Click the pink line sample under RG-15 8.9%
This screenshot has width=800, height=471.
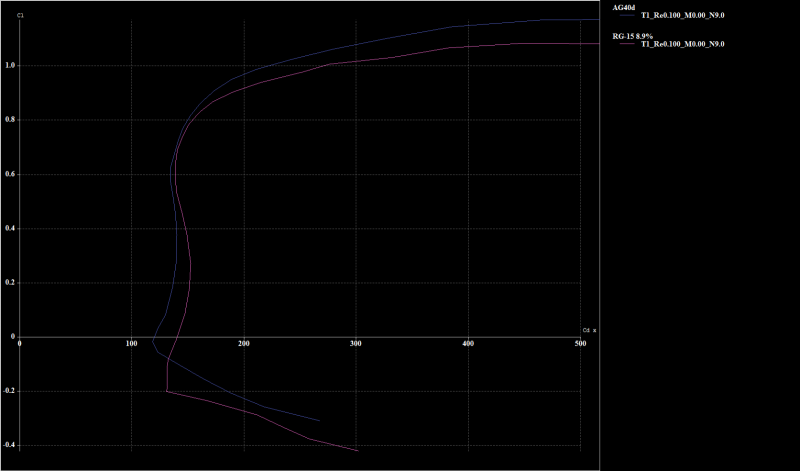[x=626, y=45]
